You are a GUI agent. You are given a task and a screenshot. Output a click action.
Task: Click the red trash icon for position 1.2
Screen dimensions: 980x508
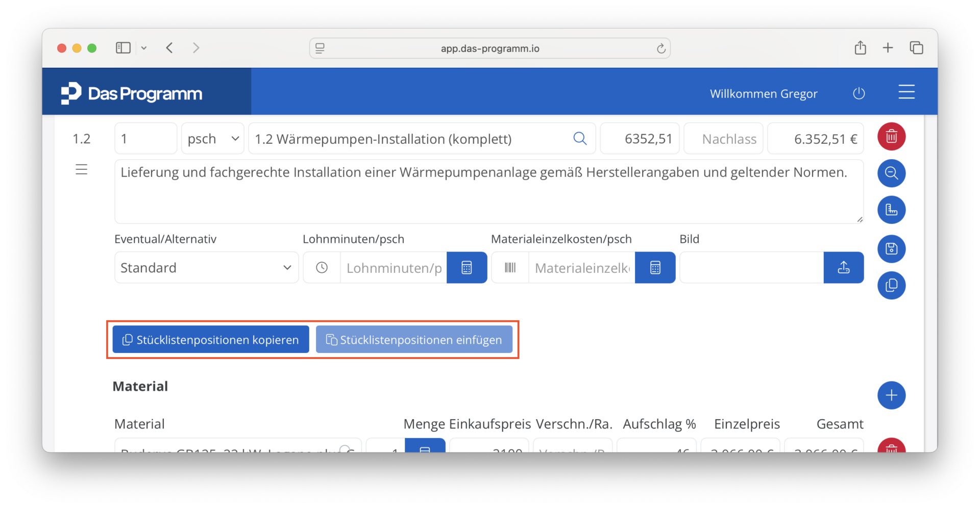click(x=891, y=137)
